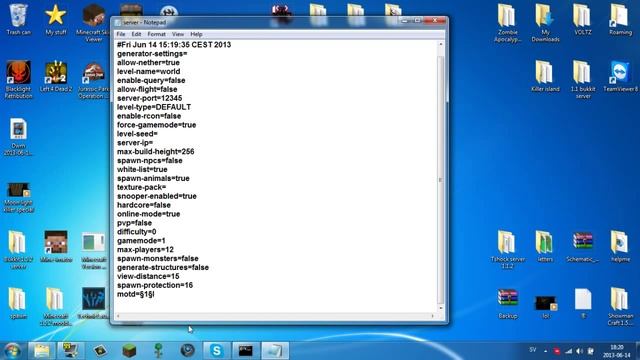Screen dimensions: 640x360
Task: Click the timestamp comment line at top
Action: pyautogui.click(x=174, y=45)
